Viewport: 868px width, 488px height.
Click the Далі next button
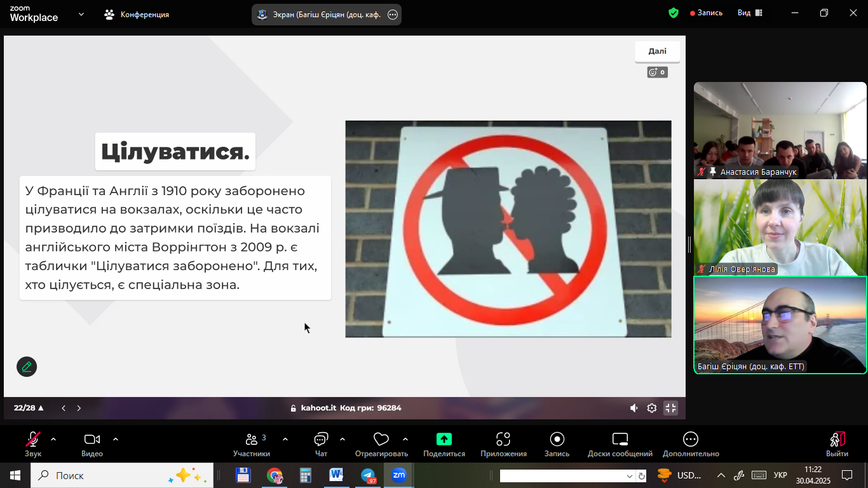click(657, 51)
